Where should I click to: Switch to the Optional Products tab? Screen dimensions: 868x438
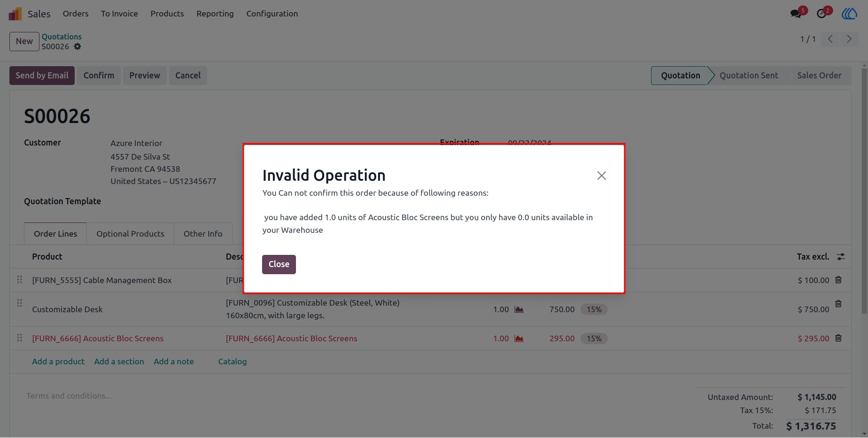(130, 234)
